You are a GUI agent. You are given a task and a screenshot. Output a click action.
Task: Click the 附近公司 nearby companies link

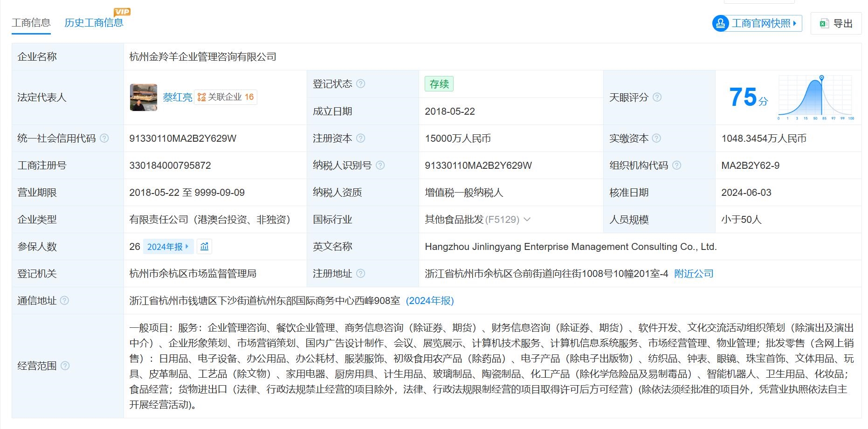tap(694, 274)
